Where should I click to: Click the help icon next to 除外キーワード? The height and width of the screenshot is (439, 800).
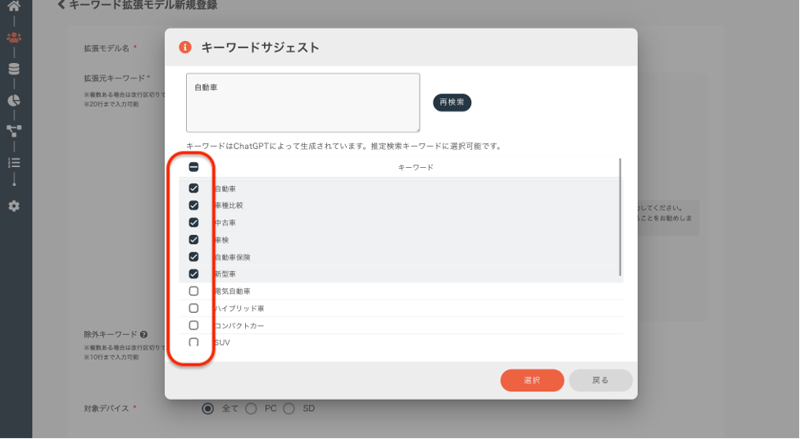[x=144, y=335]
